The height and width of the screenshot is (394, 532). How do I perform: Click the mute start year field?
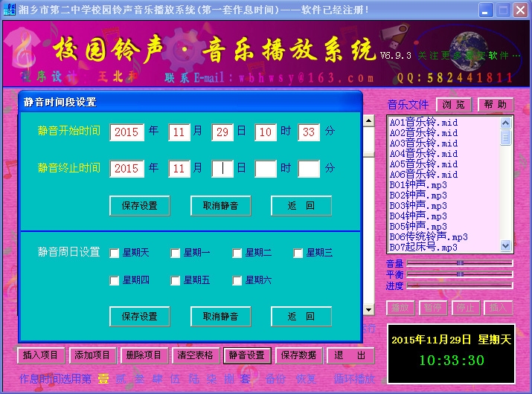pyautogui.click(x=126, y=132)
